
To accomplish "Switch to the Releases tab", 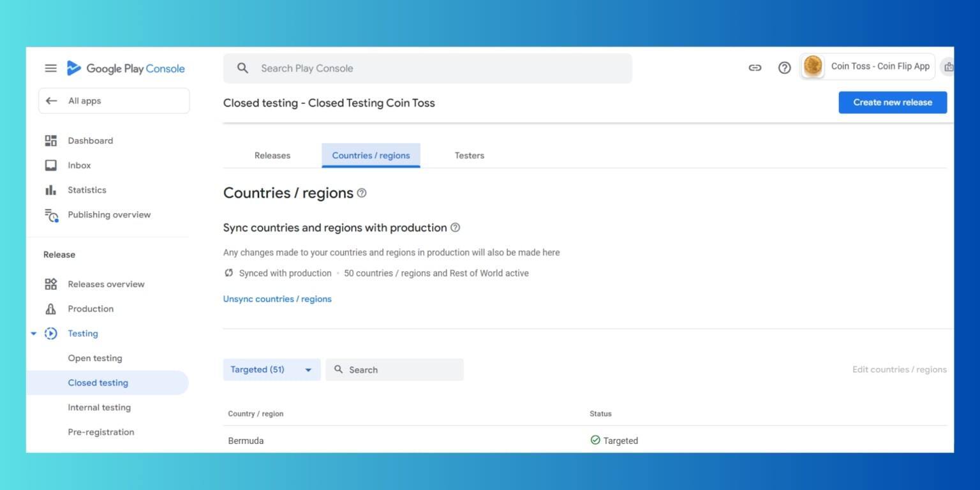I will (x=272, y=156).
